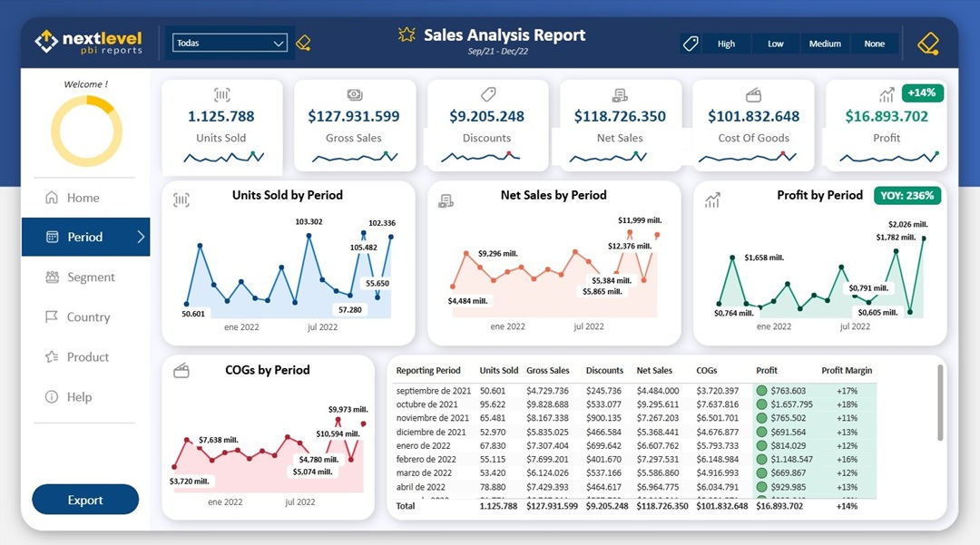Open the Country section in the sidebar
The image size is (980, 545).
tap(83, 316)
